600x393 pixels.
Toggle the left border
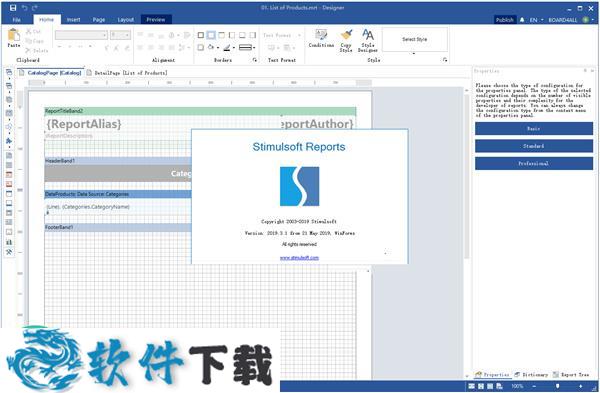click(232, 35)
